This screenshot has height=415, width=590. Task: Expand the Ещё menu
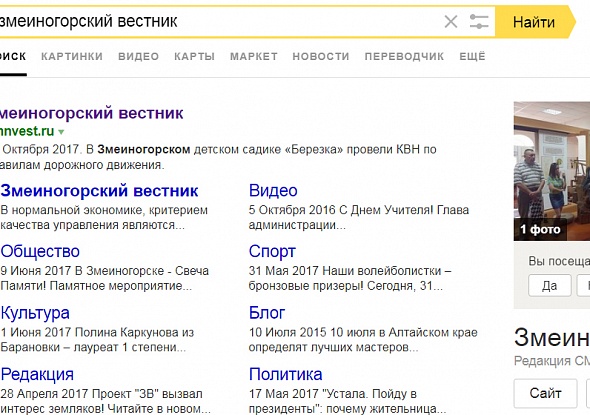pos(472,56)
